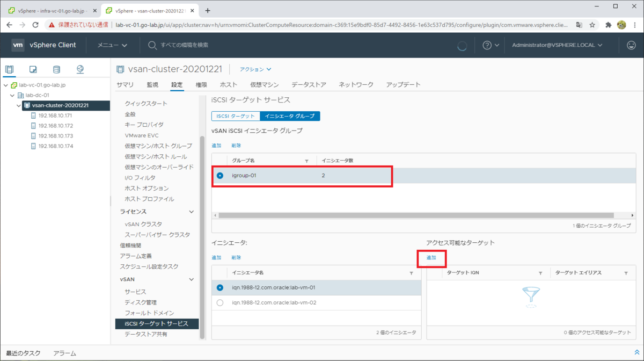Switch to the 仮想マシン tab
This screenshot has height=361, width=644.
click(265, 85)
